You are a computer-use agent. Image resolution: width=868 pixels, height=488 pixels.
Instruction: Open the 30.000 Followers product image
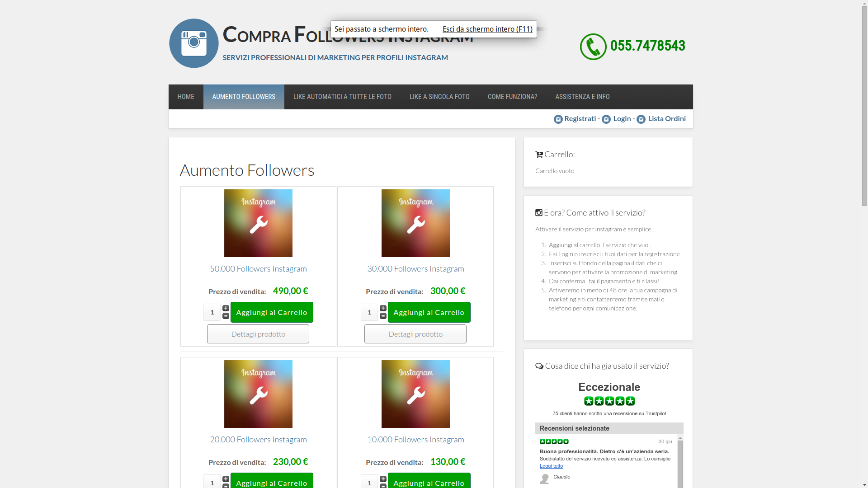coord(415,223)
